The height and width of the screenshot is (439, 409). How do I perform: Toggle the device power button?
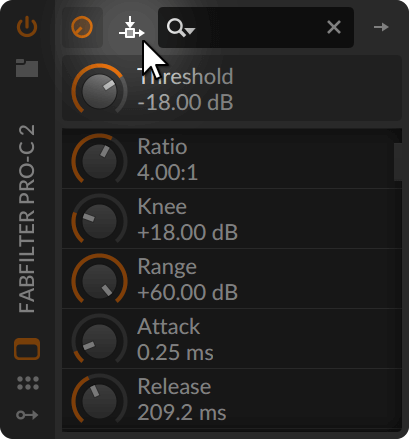pyautogui.click(x=27, y=27)
